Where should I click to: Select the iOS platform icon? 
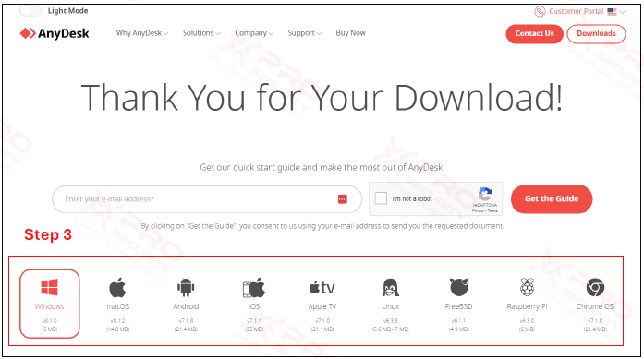tap(254, 287)
